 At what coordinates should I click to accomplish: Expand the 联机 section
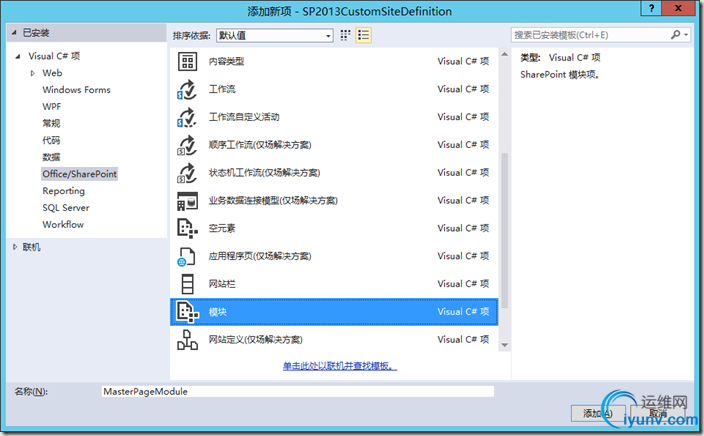tap(15, 247)
